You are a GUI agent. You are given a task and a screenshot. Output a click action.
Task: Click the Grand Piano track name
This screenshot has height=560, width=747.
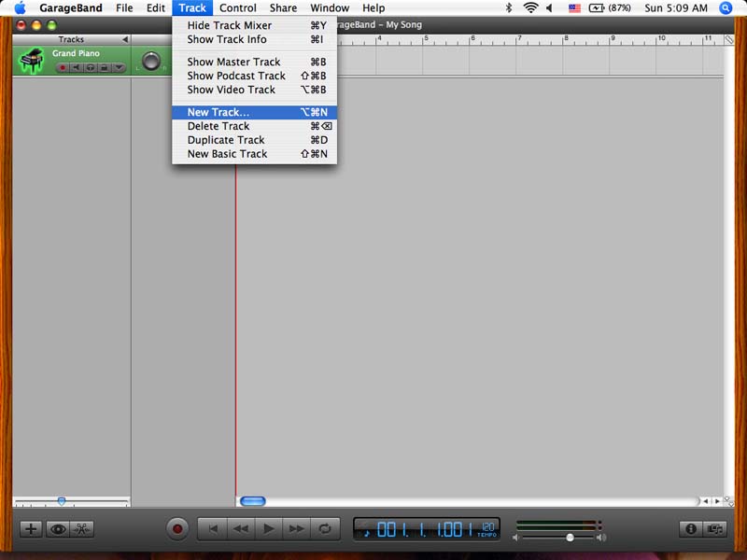[x=76, y=53]
